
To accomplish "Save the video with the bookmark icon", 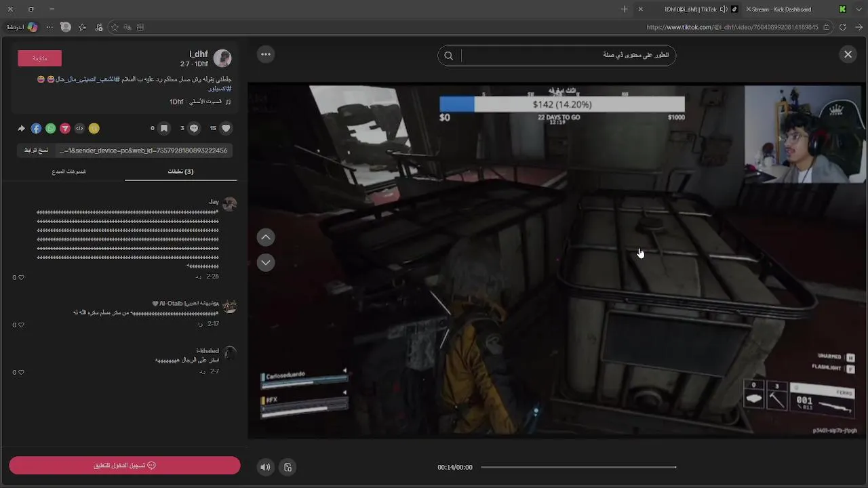I will point(163,128).
